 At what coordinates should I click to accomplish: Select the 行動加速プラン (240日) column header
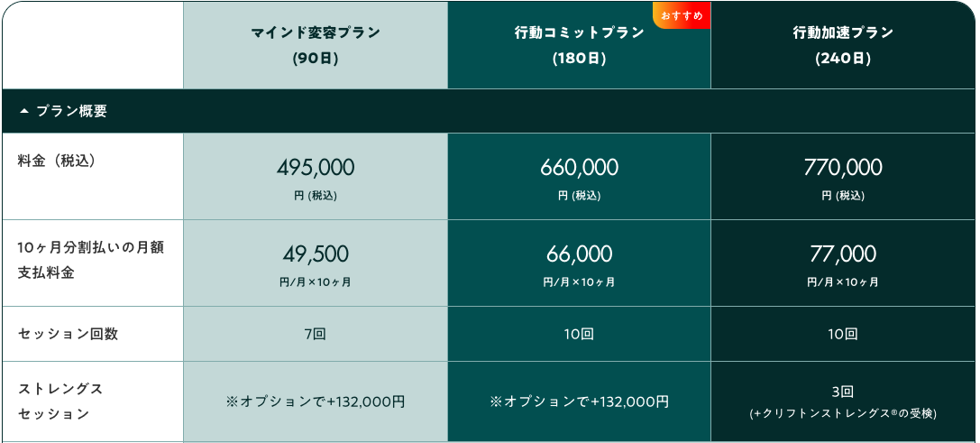(843, 45)
